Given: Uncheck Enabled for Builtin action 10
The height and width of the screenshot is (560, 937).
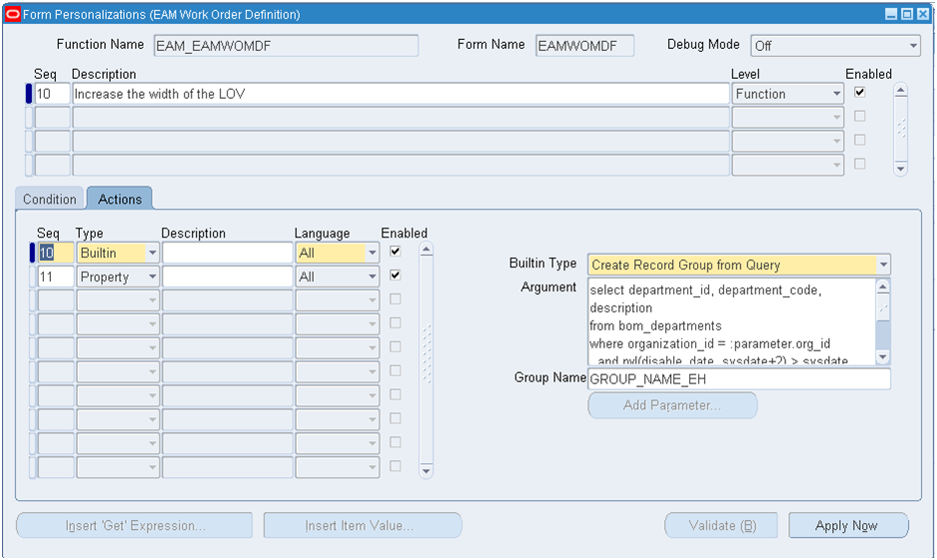Looking at the screenshot, I should pyautogui.click(x=396, y=252).
